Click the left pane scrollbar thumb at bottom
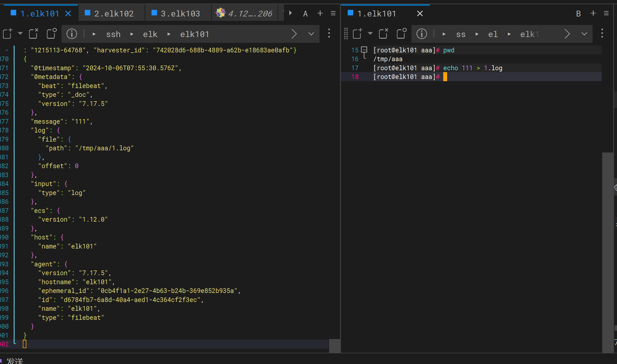The height and width of the screenshot is (364, 617). [x=334, y=346]
